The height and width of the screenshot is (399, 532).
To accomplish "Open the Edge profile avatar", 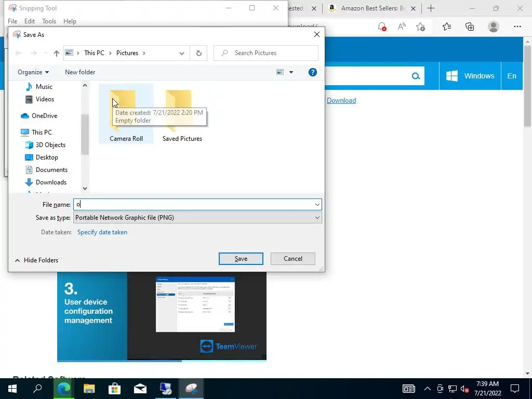I will coord(494,27).
